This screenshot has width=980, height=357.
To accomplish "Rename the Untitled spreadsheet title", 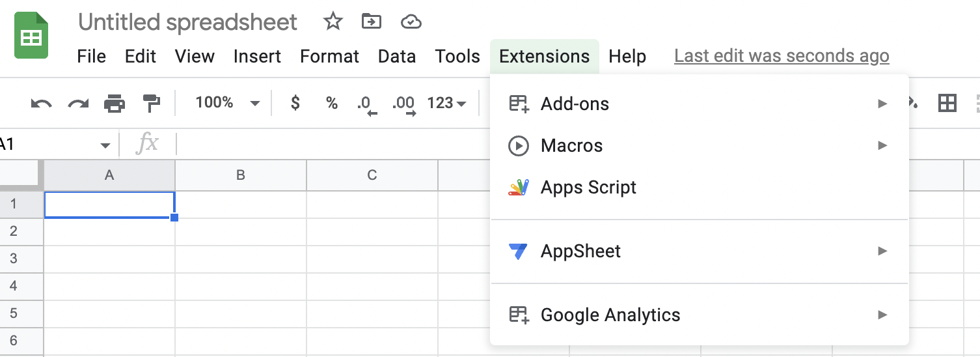I will pos(187,22).
